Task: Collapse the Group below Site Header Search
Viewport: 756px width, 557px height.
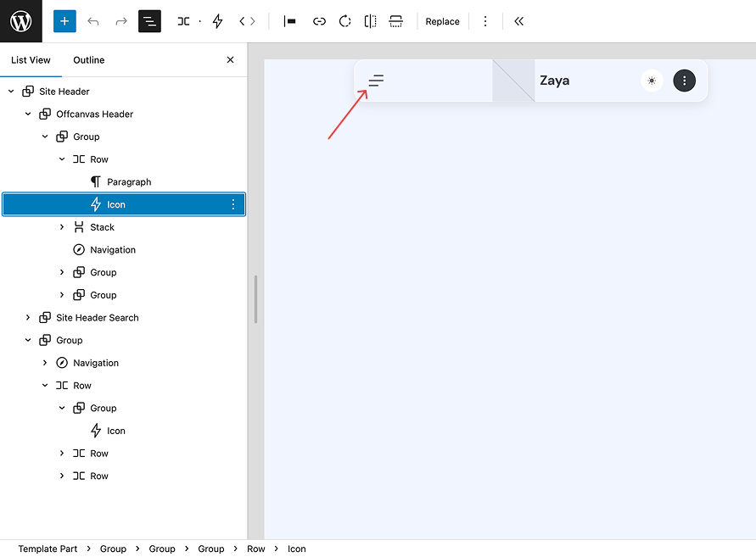Action: pyautogui.click(x=28, y=340)
